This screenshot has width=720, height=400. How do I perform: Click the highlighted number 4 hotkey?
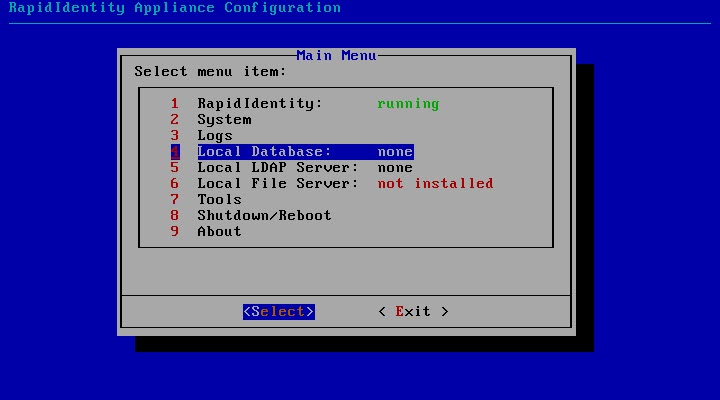(175, 152)
